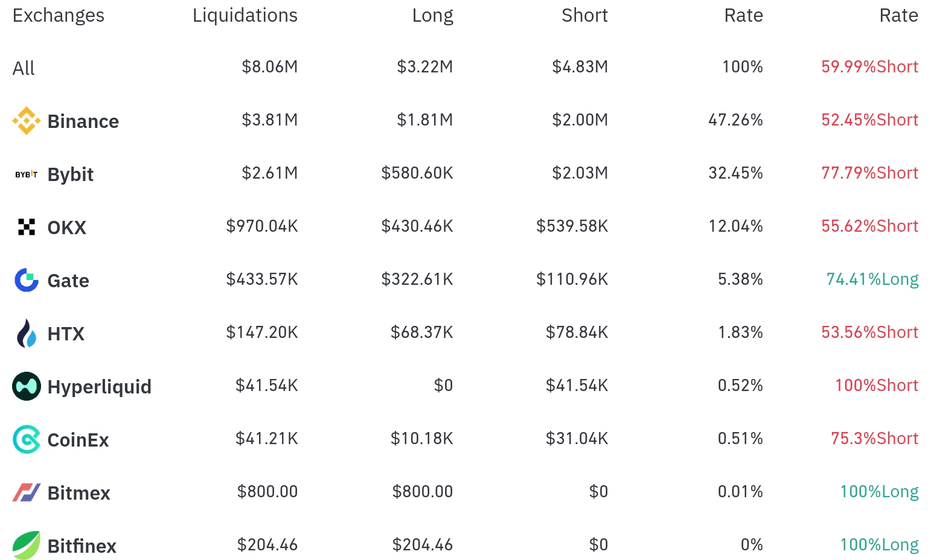Select the OKX checkered logo icon
This screenshot has width=931, height=560.
[x=27, y=227]
